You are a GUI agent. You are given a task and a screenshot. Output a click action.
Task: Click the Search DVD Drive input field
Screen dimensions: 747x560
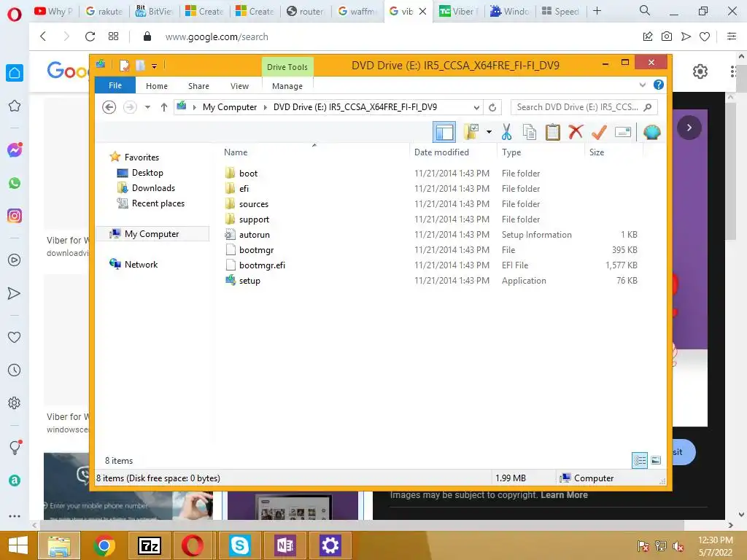578,107
